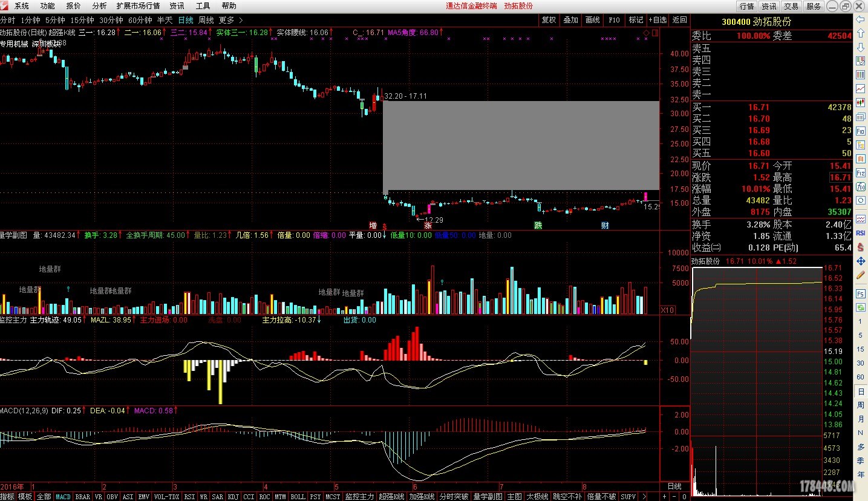Click the FS sidebar icon

860,293
